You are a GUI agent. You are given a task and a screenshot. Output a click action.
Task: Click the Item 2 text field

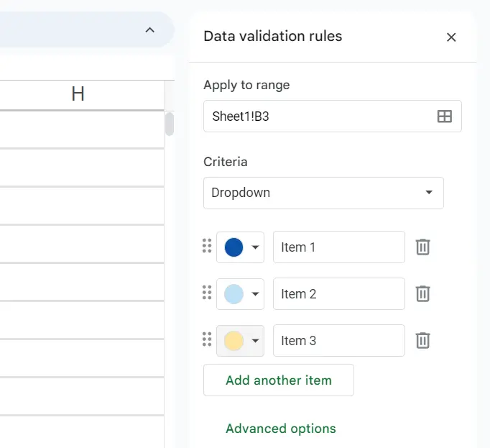click(x=339, y=294)
